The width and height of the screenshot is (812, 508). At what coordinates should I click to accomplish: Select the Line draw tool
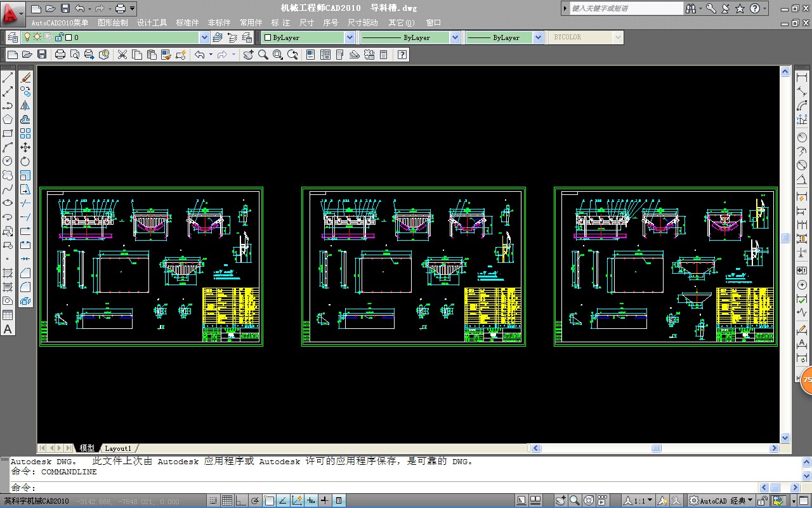coord(8,77)
